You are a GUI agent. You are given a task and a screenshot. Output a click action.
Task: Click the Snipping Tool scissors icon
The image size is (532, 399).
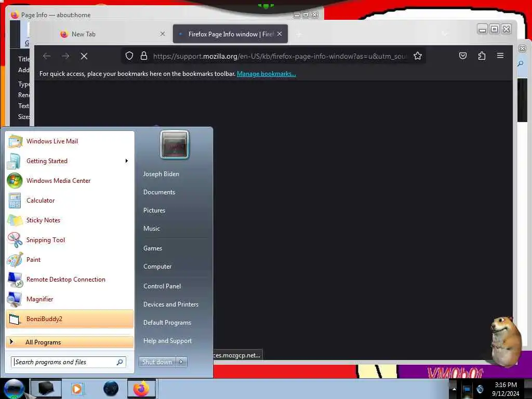tap(15, 240)
